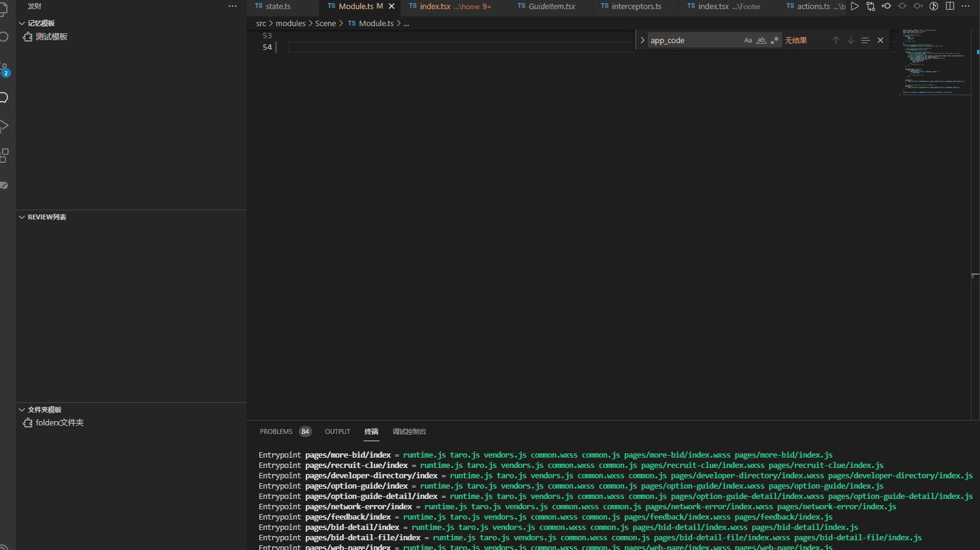This screenshot has height=550, width=980.
Task: Toggle regular expression search in find
Action: click(774, 40)
